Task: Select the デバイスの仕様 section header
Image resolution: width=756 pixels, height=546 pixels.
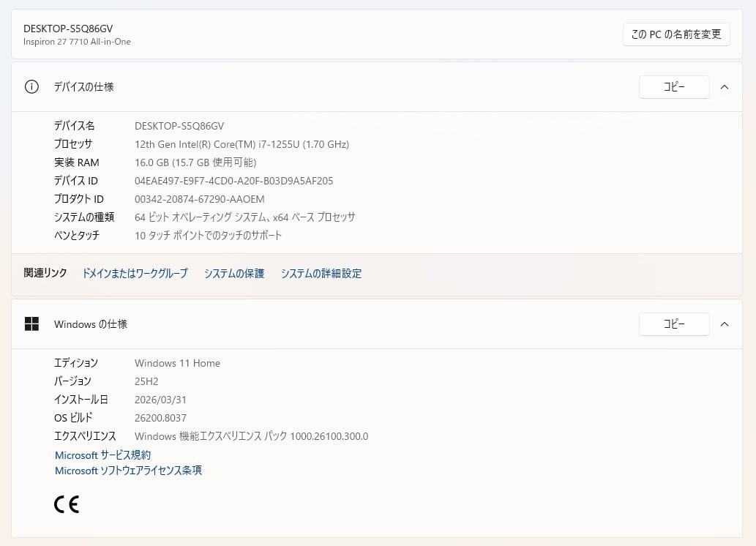Action: 376,87
